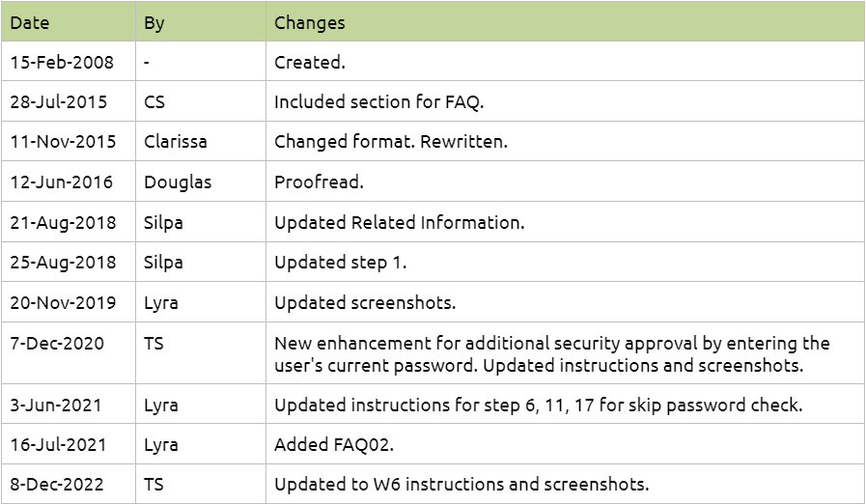Select the 21-Aug-2018 date cell
Viewport: 866px width, 504px height.
(63, 223)
